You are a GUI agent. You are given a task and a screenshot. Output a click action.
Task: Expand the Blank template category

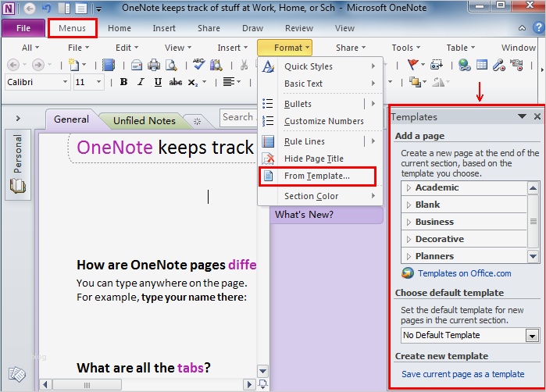409,205
